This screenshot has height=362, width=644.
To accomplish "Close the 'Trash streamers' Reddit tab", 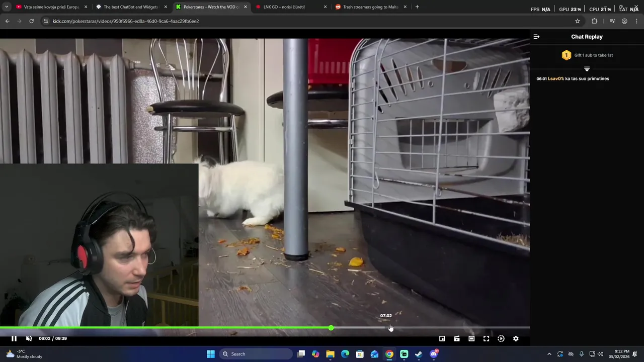I will [405, 7].
